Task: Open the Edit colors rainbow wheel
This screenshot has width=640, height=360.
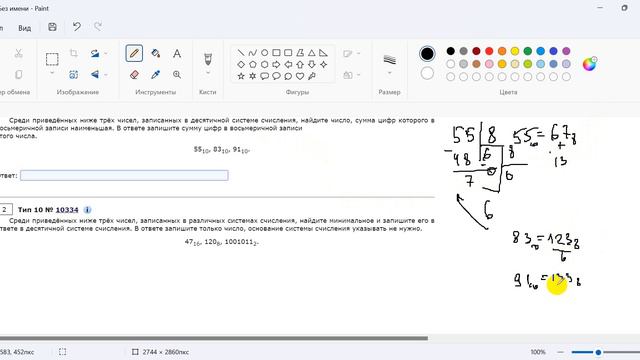Action: point(589,64)
